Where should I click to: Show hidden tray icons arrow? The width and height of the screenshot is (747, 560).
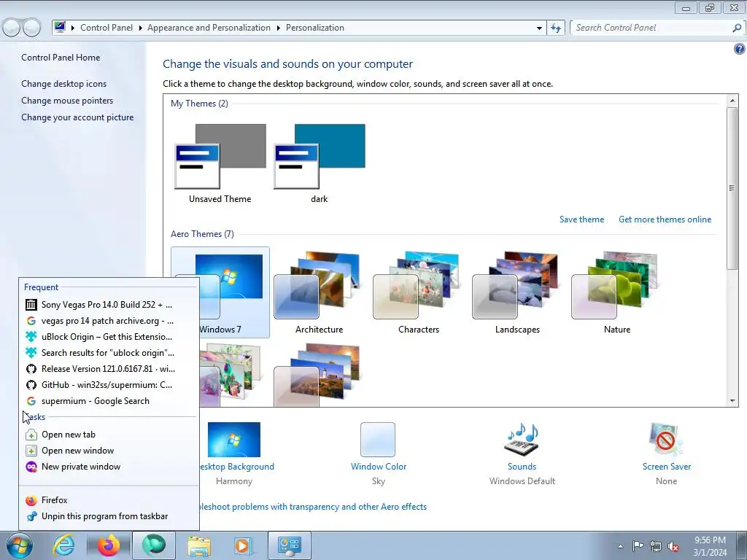click(x=620, y=546)
